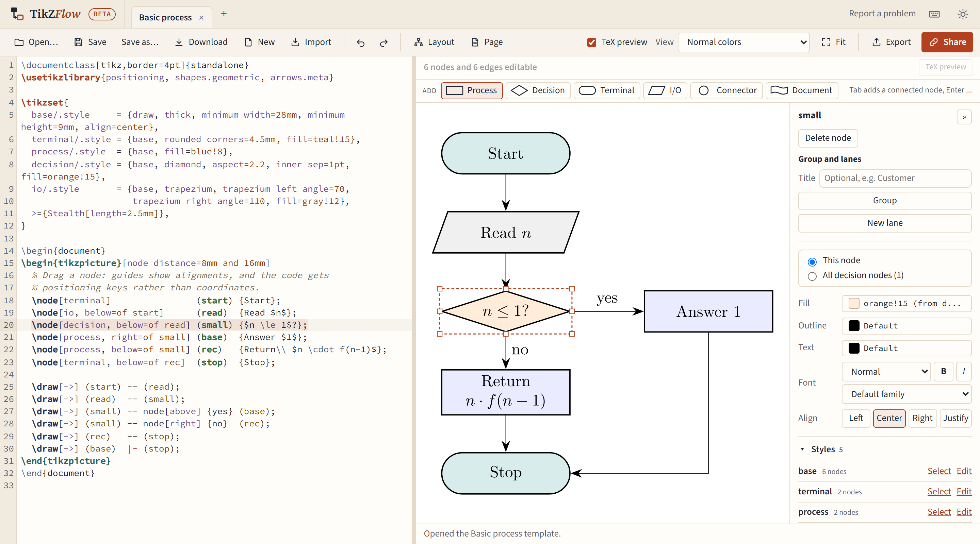Screen dimensions: 980x544
Task: Open Page settings
Action: pyautogui.click(x=487, y=42)
